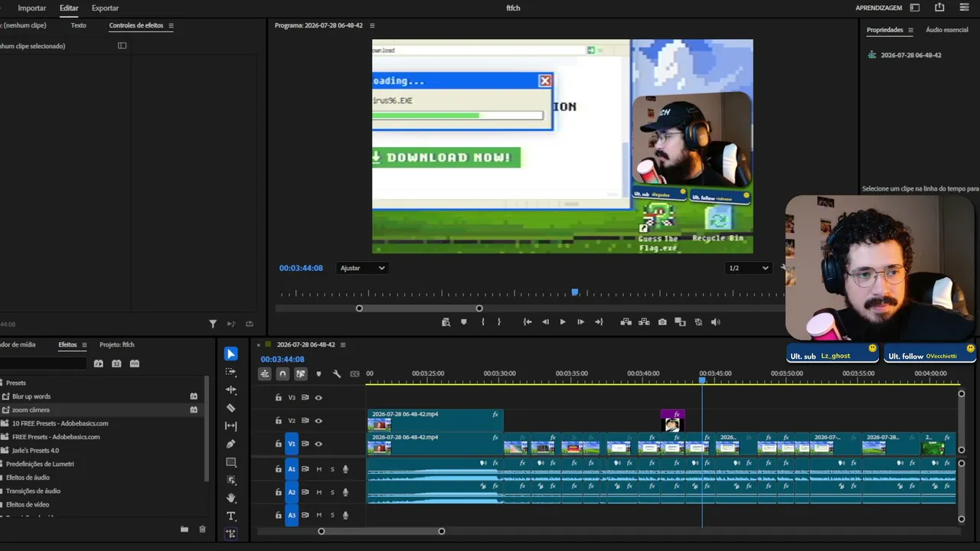Click the Mark Out bracket in Program monitor

click(x=499, y=322)
